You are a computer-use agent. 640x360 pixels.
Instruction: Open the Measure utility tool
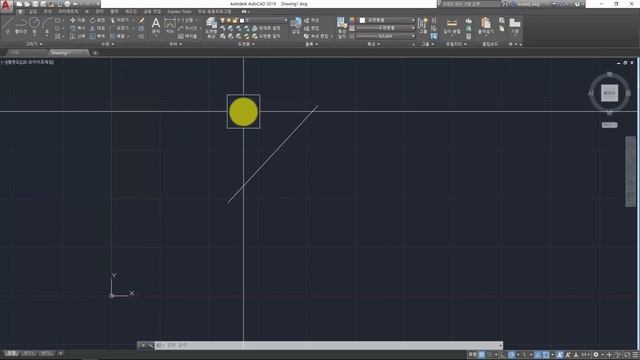[x=452, y=25]
